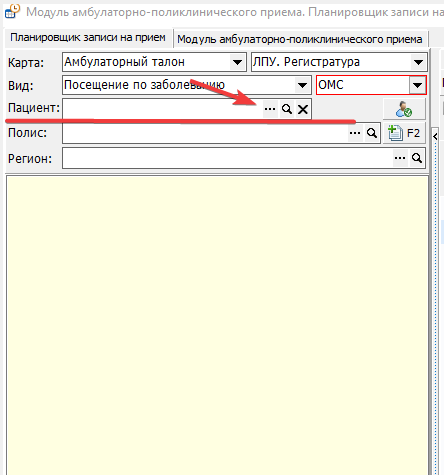The height and width of the screenshot is (475, 444).
Task: Click inside the Полис input field
Action: click(205, 133)
